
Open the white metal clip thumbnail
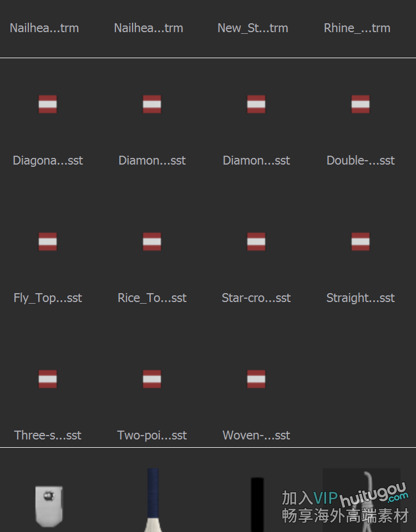click(49, 506)
